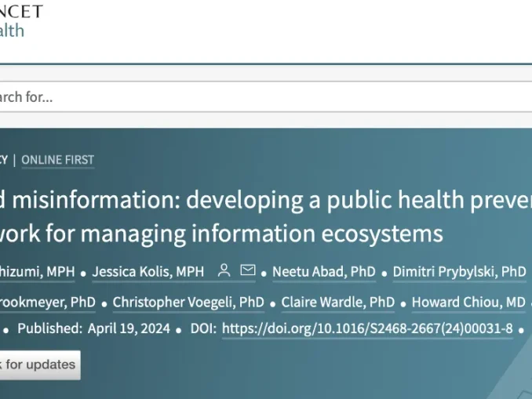Open author Neetu Abad, PhD
Screen dimensions: 532x399
click(323, 272)
